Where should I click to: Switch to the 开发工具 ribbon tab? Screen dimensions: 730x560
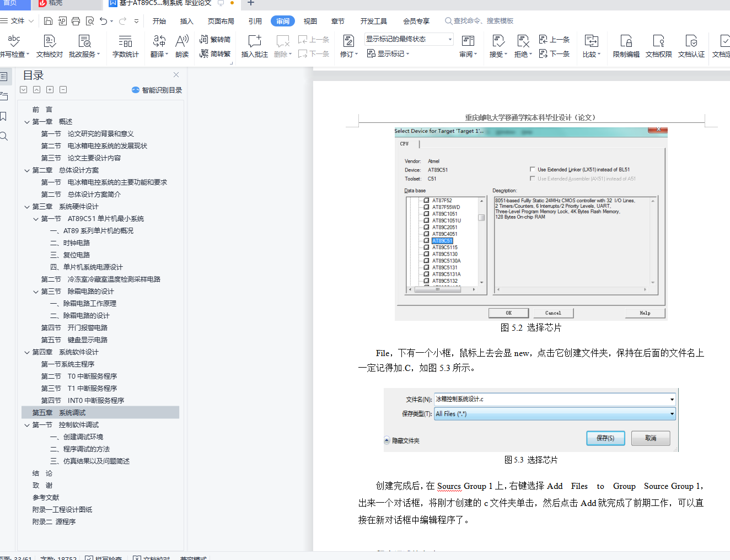[x=374, y=21]
